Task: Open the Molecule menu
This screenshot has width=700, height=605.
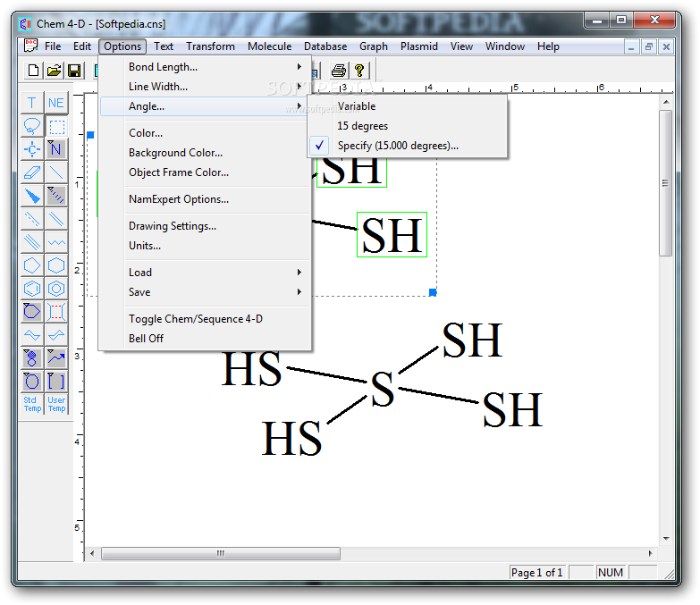Action: coord(270,46)
